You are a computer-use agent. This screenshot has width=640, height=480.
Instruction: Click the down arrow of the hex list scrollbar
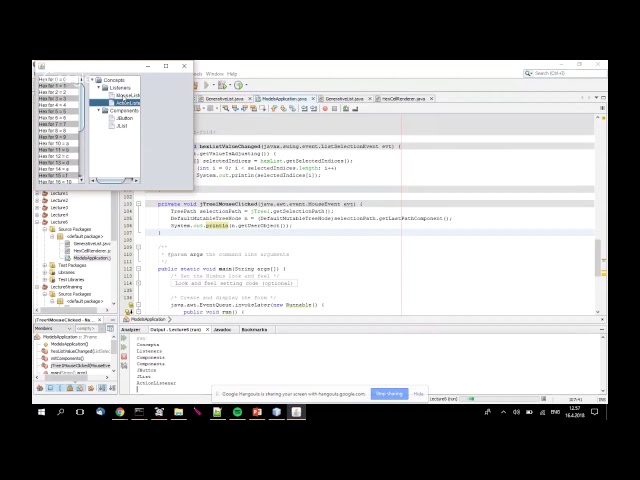(x=82, y=180)
